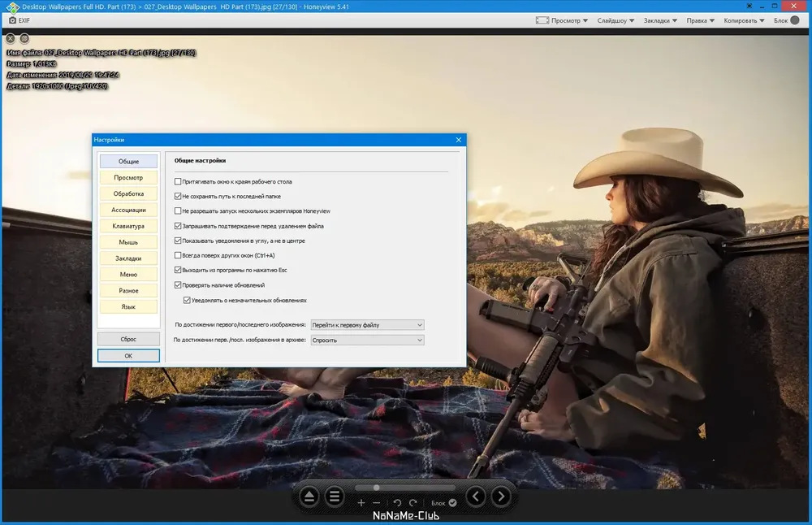
Task: Confirm settings with the OK button
Action: click(128, 355)
